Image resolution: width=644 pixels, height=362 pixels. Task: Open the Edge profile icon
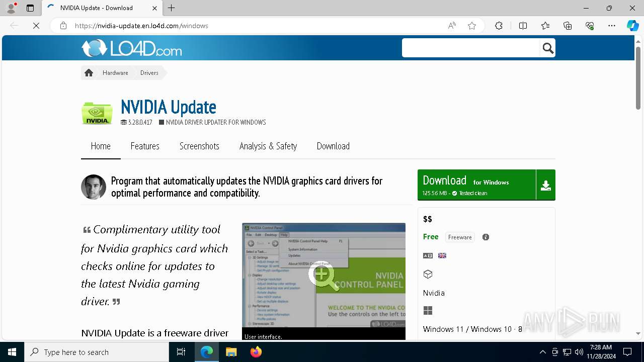pos(11,8)
